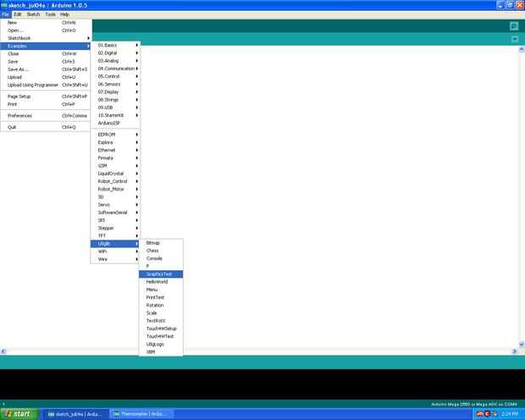Expand the 04.Communication examples submenu
The height and width of the screenshot is (420, 525).
point(115,69)
